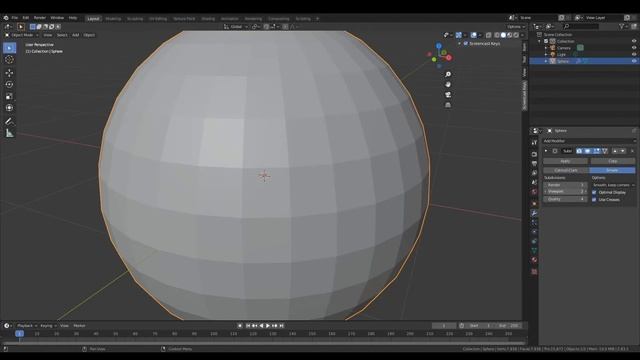Toggle Collection exclude checkbox in outliner
Viewport: 640px width, 360px height.
click(x=546, y=41)
